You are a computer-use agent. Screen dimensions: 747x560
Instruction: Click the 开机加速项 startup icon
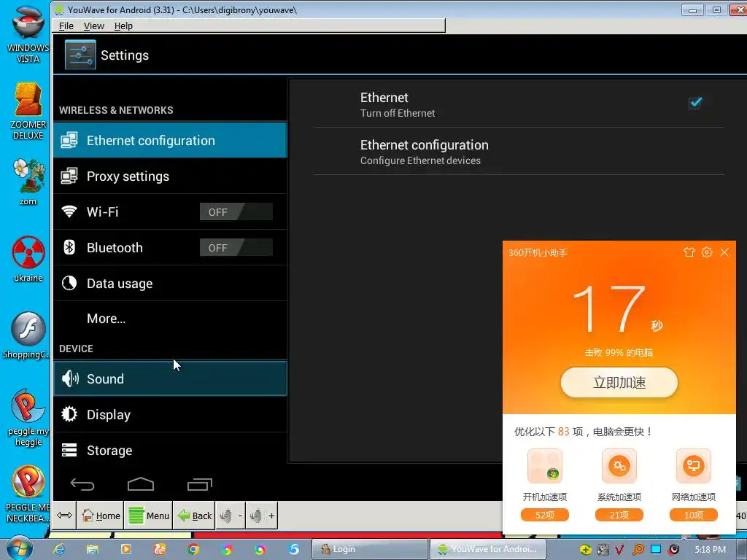545,466
